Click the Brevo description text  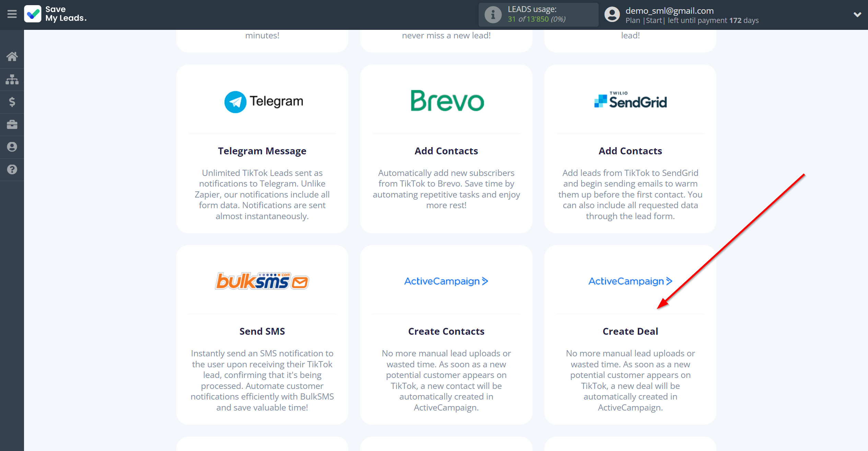446,189
